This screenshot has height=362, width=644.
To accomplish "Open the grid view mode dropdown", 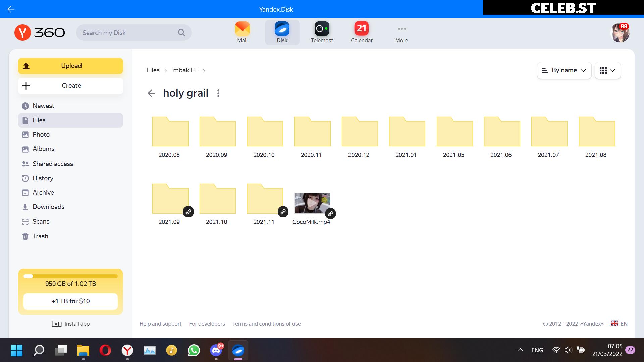I will click(x=607, y=70).
